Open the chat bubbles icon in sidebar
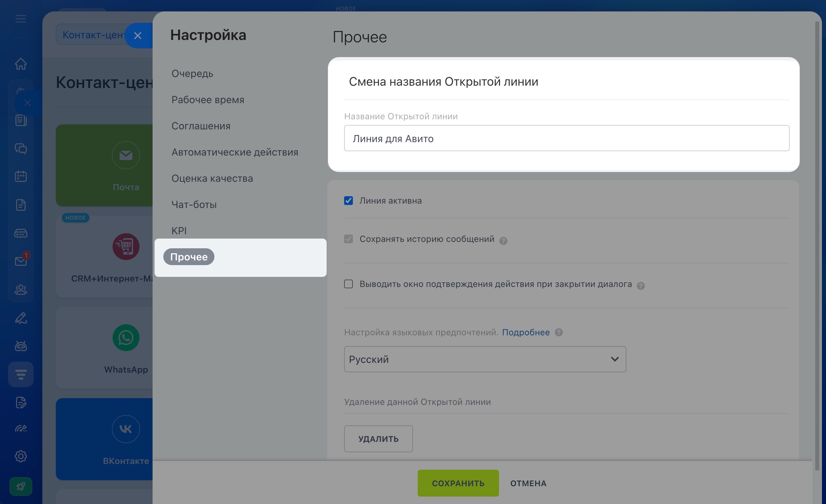This screenshot has height=504, width=826. [x=21, y=149]
